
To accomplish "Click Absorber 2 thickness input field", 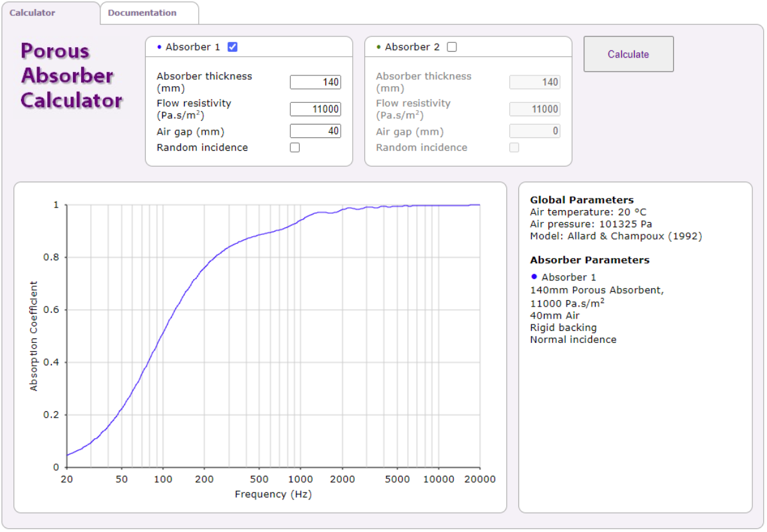I will coord(534,82).
